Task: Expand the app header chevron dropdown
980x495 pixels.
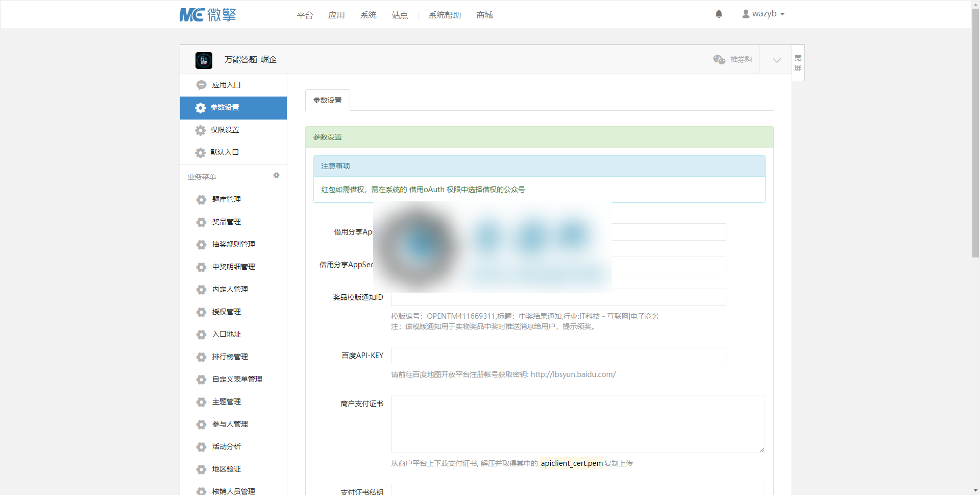Action: coord(776,60)
